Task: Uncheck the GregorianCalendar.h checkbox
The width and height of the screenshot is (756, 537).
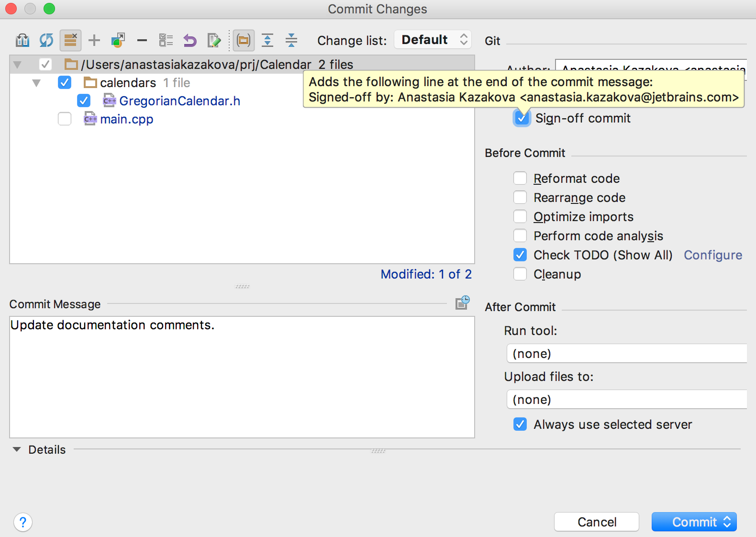Action: [x=84, y=101]
